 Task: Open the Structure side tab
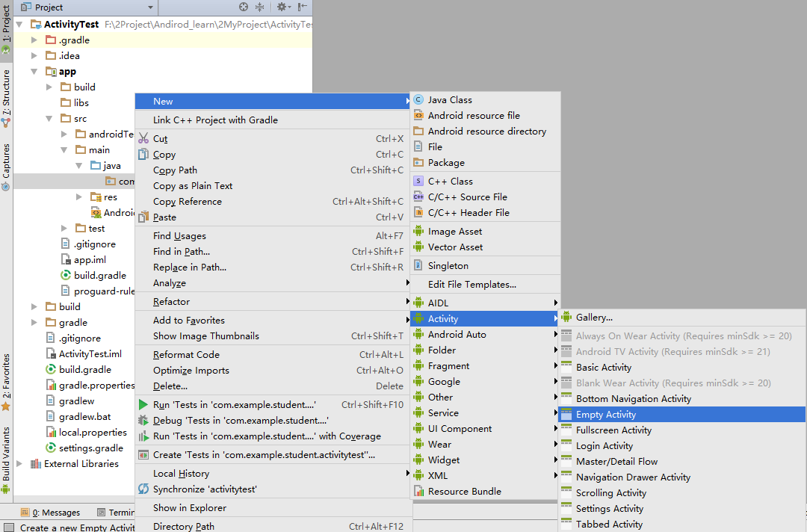coord(6,98)
